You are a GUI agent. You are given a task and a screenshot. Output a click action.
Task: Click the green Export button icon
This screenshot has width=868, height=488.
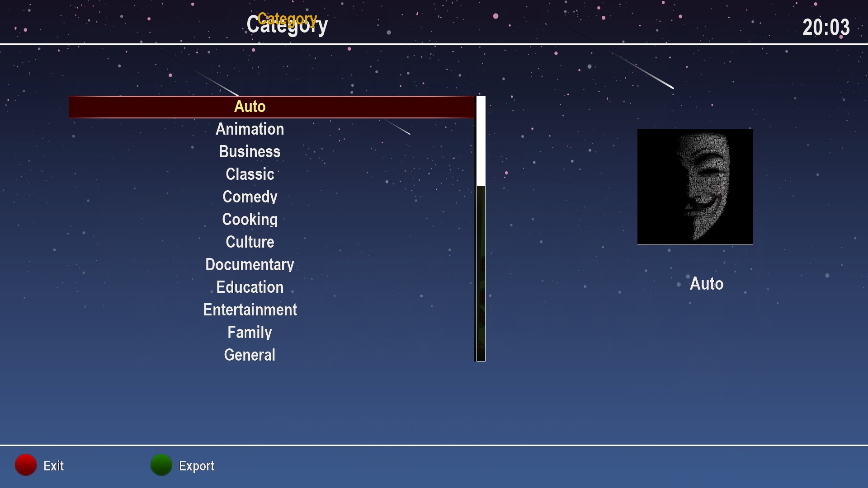pyautogui.click(x=160, y=465)
